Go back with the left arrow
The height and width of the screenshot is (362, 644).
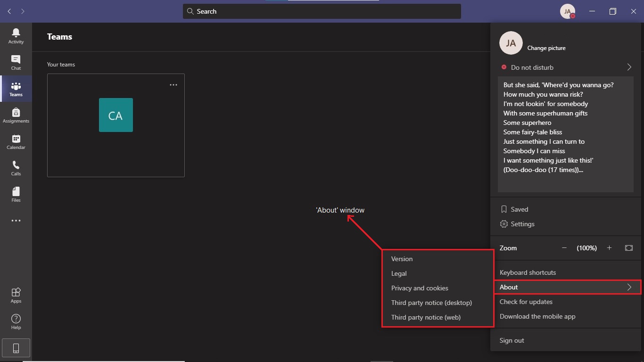(x=9, y=11)
